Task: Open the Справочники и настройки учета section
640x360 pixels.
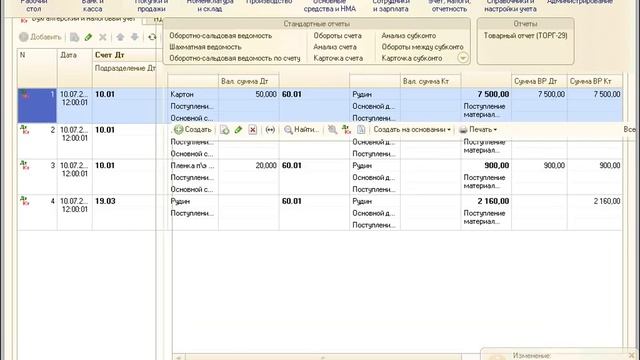Action: point(510,5)
